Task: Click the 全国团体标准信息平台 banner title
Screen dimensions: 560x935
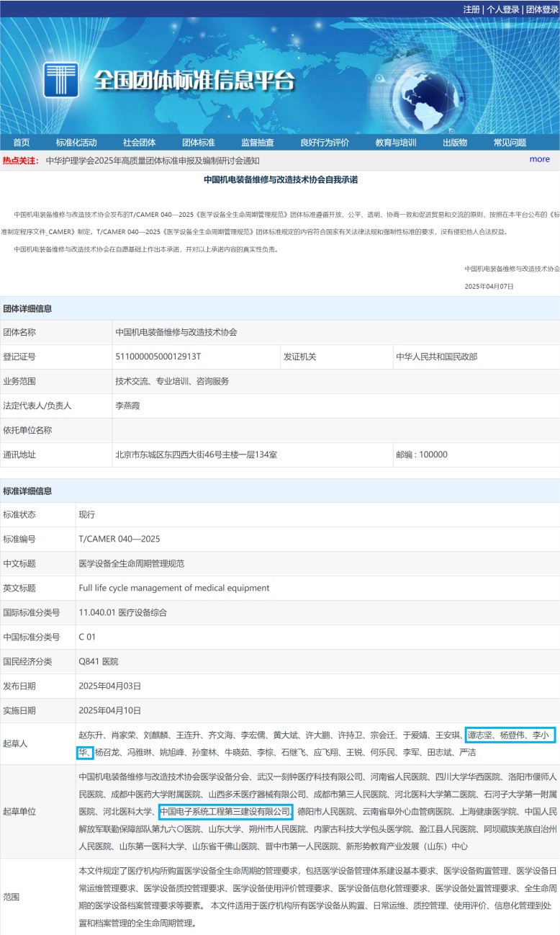Action: (x=194, y=81)
